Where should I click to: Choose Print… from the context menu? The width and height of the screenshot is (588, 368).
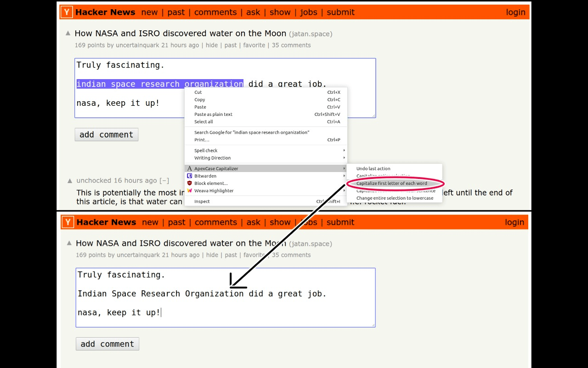(x=266, y=139)
